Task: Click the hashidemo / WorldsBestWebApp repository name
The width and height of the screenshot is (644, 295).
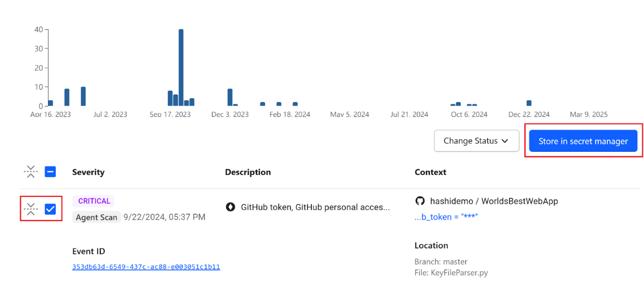Action: (494, 201)
